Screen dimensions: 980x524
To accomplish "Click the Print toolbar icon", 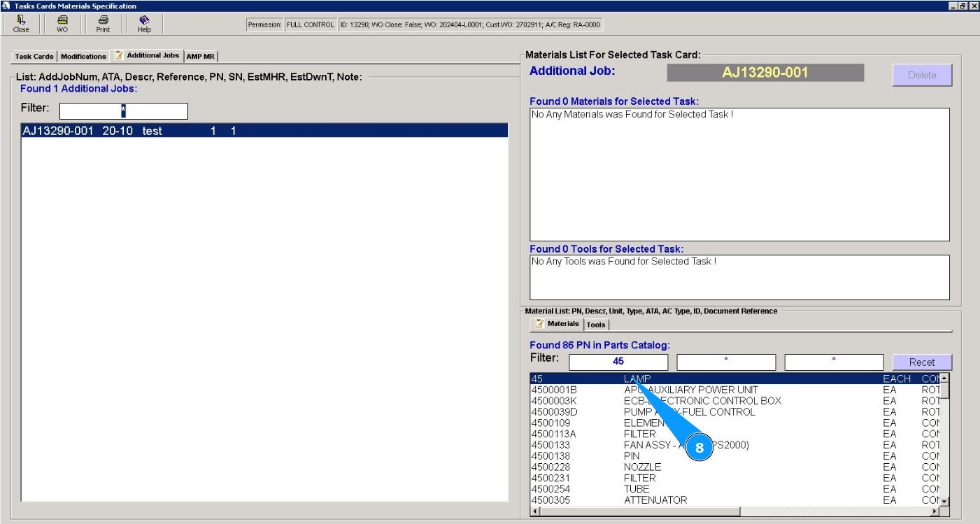I will tap(103, 24).
